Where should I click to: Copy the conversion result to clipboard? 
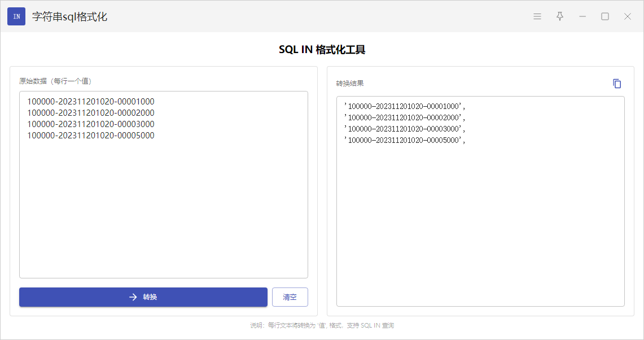pyautogui.click(x=617, y=84)
